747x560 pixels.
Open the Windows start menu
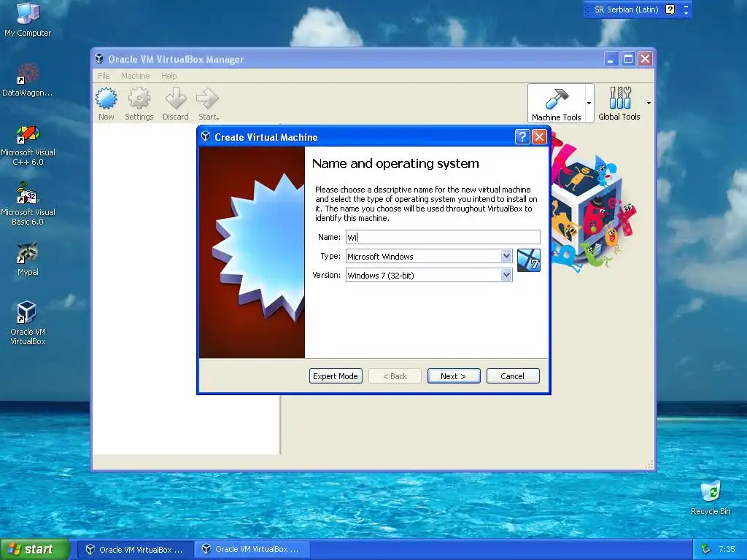35,550
